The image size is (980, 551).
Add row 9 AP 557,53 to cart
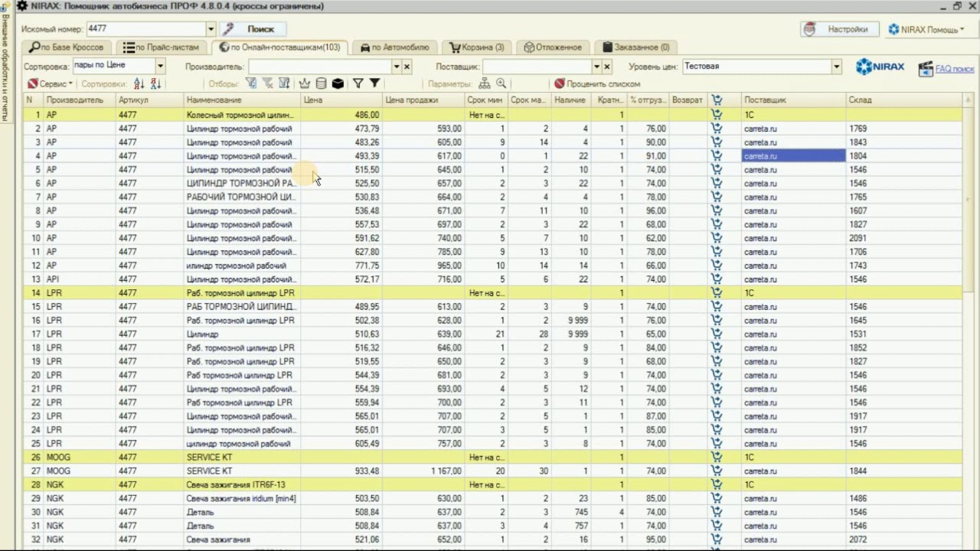[x=717, y=224]
